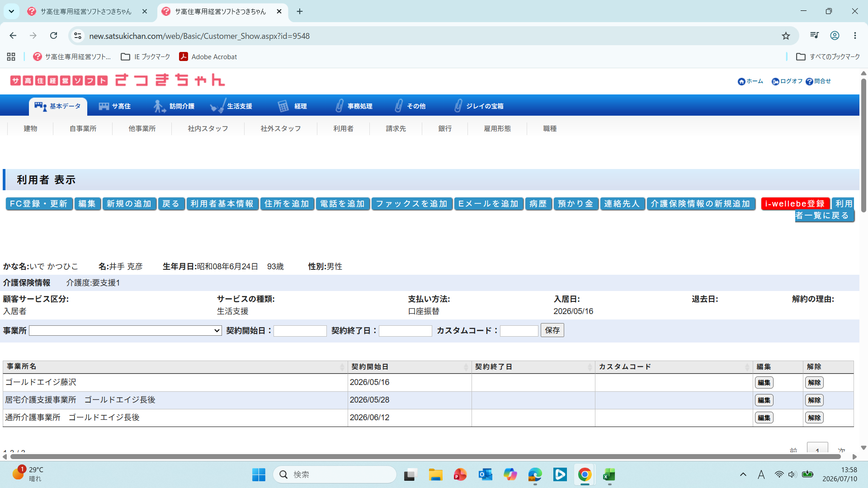Screen dimensions: 868x488
Task: Click the Eメールを追加 button
Action: point(489,204)
